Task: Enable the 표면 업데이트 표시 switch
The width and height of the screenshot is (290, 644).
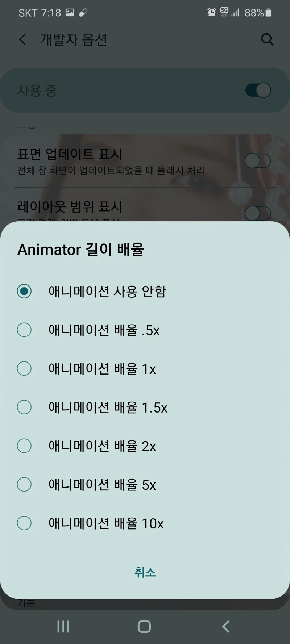Action: click(258, 161)
